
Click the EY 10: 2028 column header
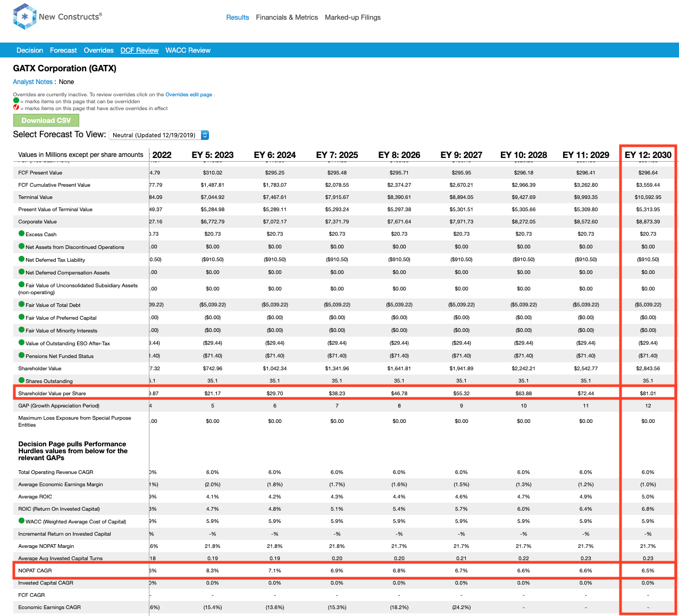point(524,155)
